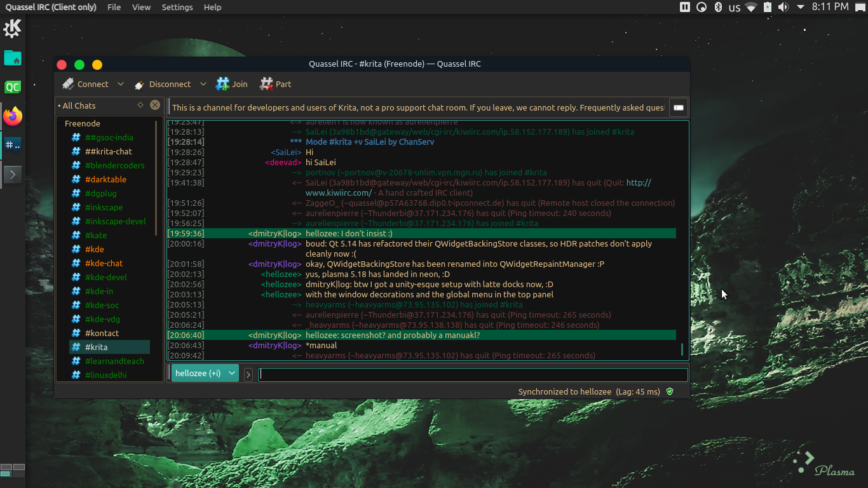Select the #darktable channel

coord(105,179)
